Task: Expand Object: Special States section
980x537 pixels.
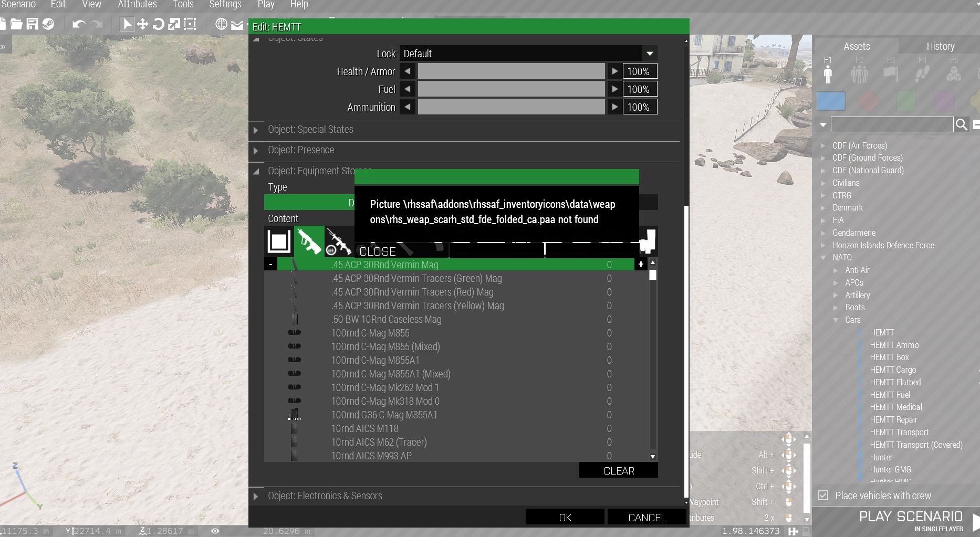Action: tap(310, 130)
